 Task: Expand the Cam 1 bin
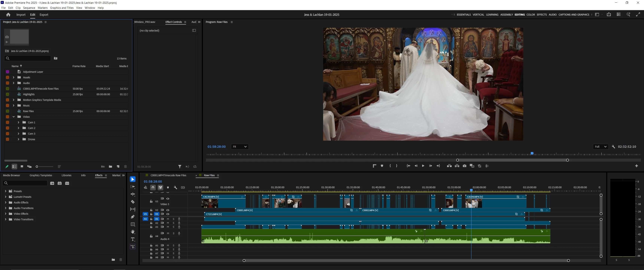coord(19,122)
